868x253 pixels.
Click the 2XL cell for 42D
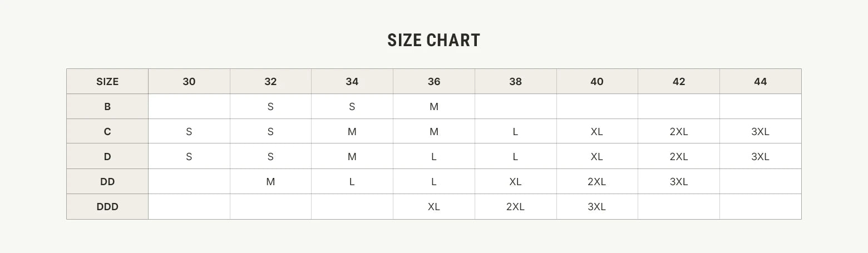pyautogui.click(x=679, y=156)
